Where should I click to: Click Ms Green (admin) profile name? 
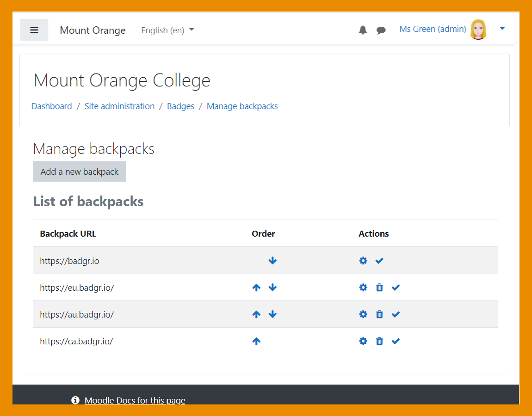(x=432, y=29)
